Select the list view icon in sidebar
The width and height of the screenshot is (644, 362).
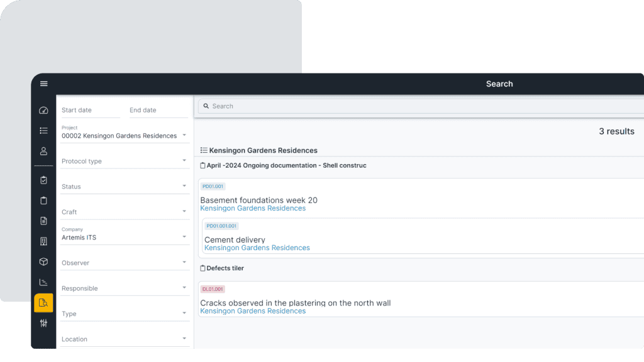coord(43,130)
